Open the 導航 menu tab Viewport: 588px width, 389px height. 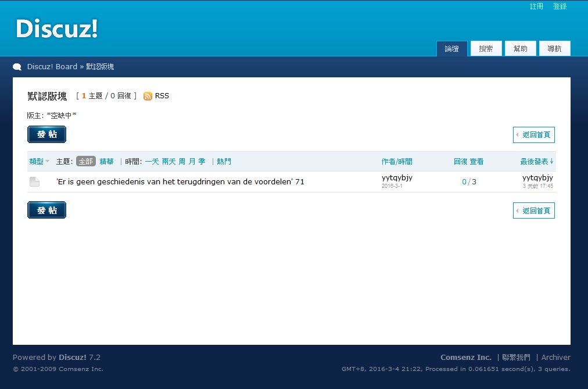(x=554, y=49)
